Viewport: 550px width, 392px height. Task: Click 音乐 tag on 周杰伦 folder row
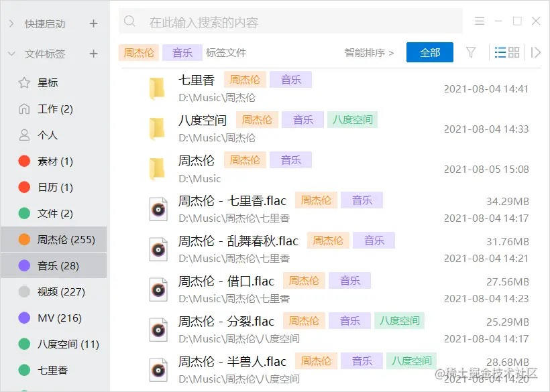[291, 160]
